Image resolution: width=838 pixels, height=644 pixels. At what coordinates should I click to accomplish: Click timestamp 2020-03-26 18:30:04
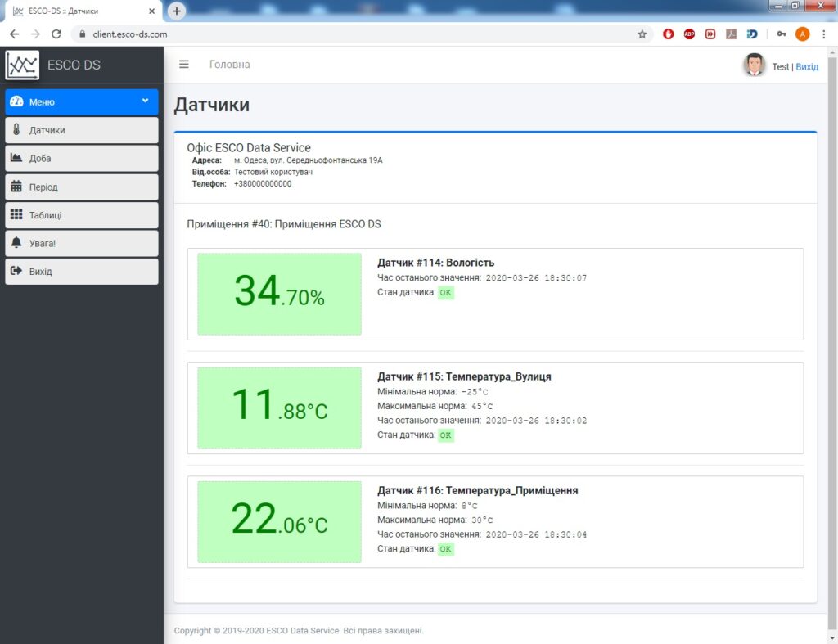[536, 534]
